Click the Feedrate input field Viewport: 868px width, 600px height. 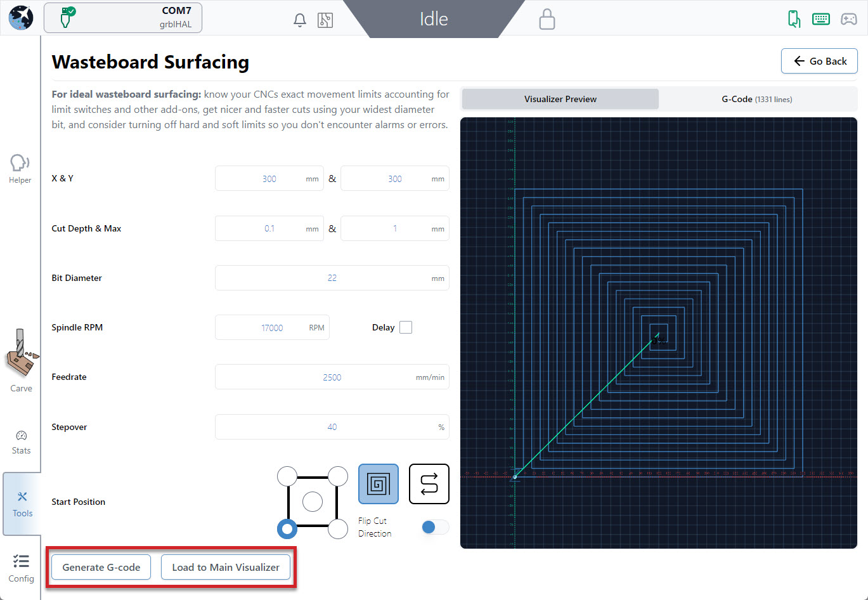[332, 377]
